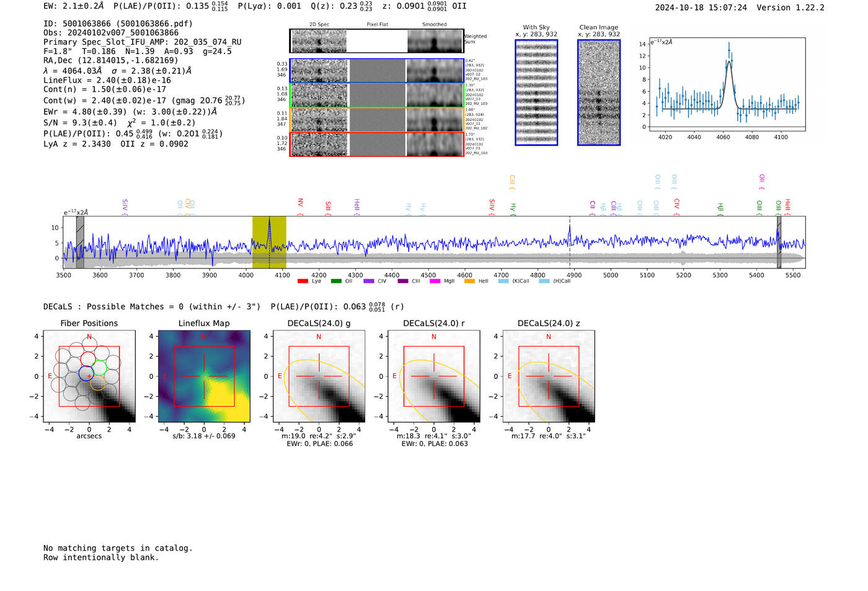Click the blue fiber circle in Fiber Positions
This screenshot has width=868, height=591.
click(x=86, y=374)
